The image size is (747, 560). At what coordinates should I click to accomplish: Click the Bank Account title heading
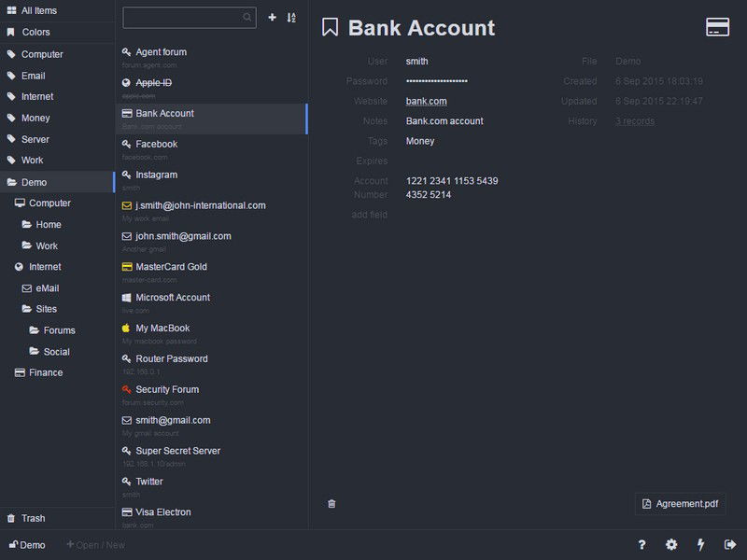421,28
